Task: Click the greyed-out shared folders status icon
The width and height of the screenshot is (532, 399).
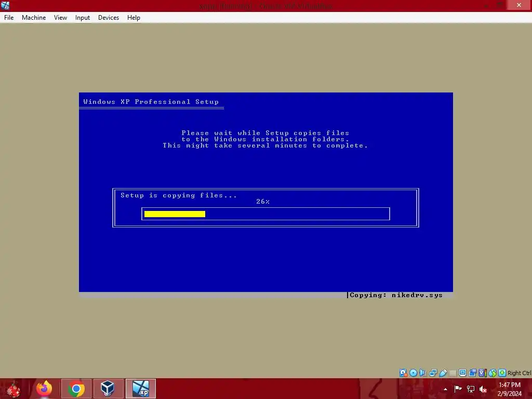Action: [x=453, y=373]
